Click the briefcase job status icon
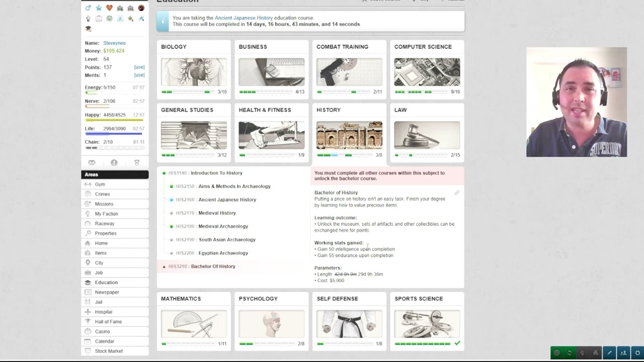 (x=99, y=19)
